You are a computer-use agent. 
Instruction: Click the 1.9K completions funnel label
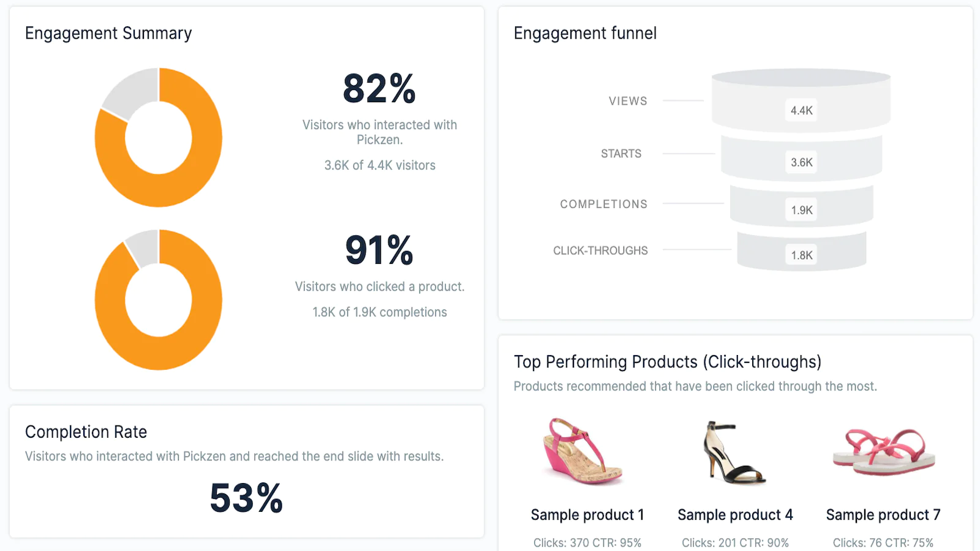(x=801, y=210)
